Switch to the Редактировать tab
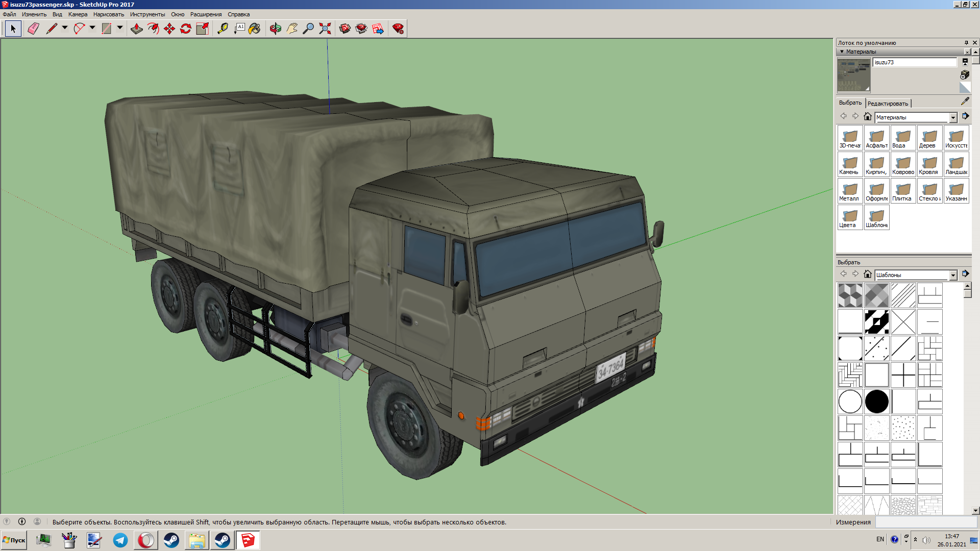980x551 pixels. 888,104
